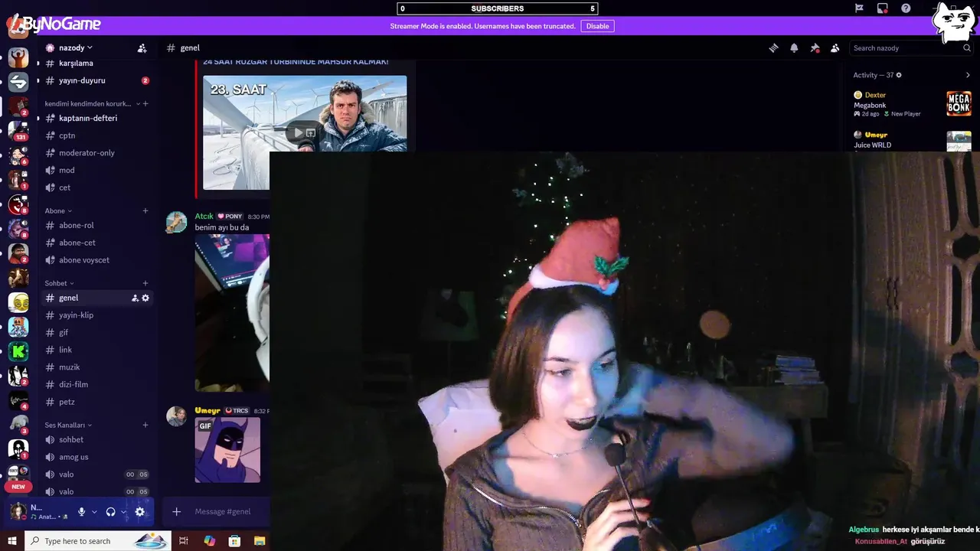The image size is (980, 551).
Task: Add channel to Ses Kanalları category
Action: [145, 425]
